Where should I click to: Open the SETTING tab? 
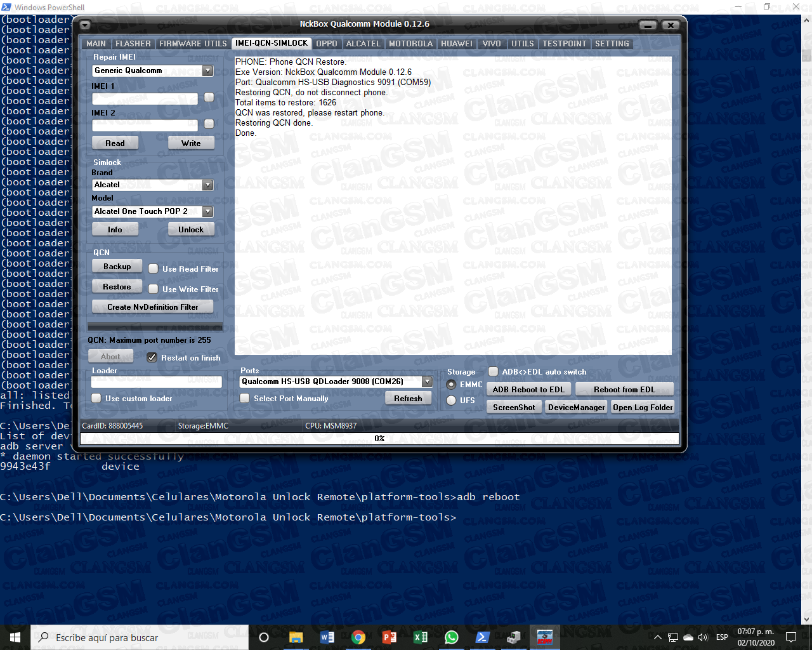612,44
